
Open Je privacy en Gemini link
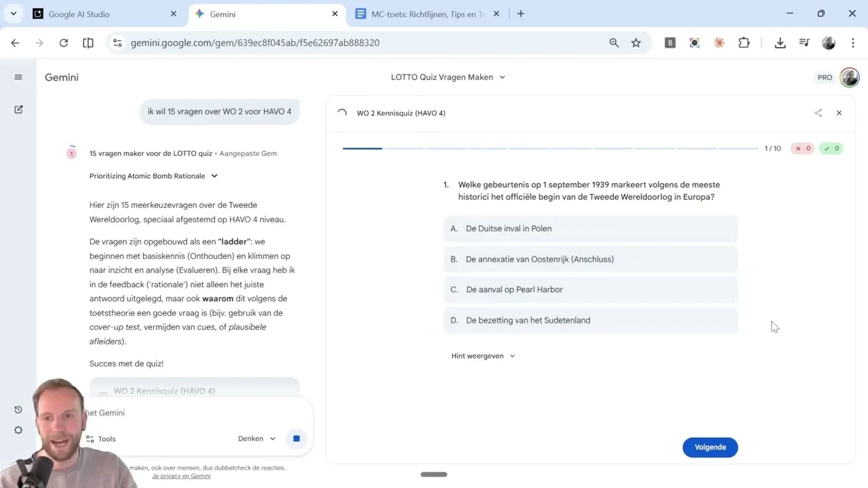[181, 476]
